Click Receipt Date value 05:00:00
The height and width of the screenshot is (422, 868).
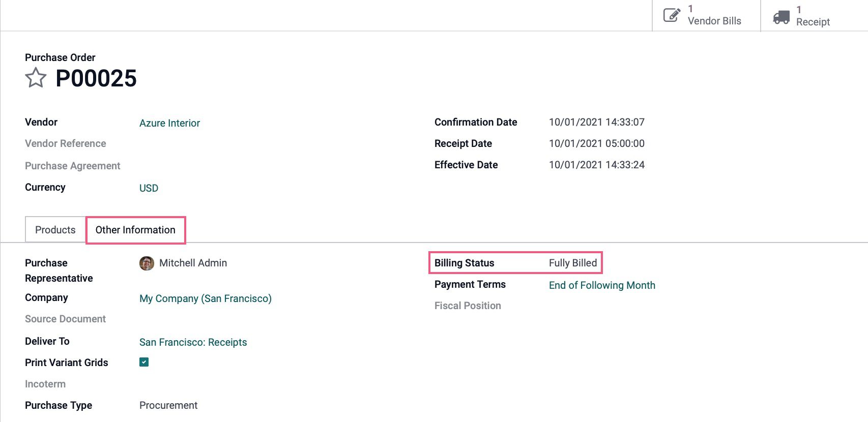point(597,143)
